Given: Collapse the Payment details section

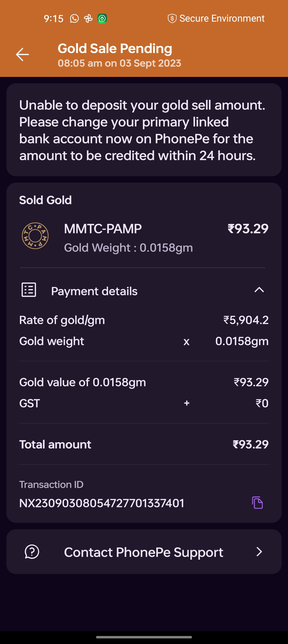Looking at the screenshot, I should coord(259,290).
